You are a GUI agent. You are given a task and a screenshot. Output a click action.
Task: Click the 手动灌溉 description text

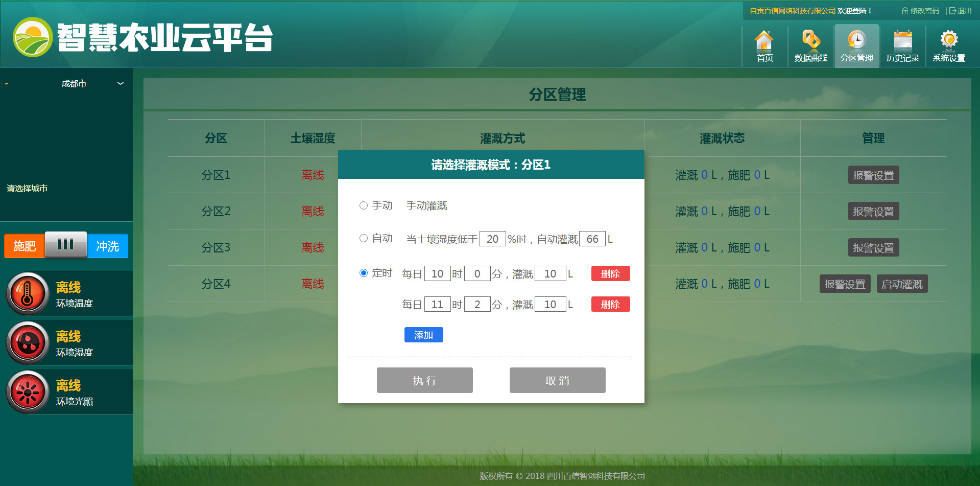pos(426,205)
